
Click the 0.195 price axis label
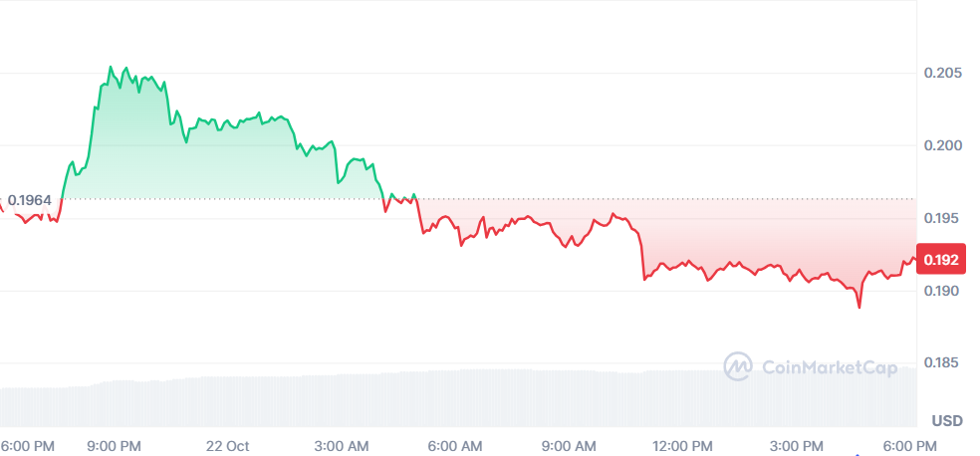(x=941, y=219)
